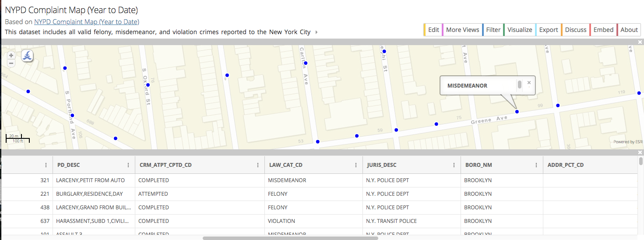Open the Filter panel
Viewport: 644px width, 240px height.
(493, 30)
